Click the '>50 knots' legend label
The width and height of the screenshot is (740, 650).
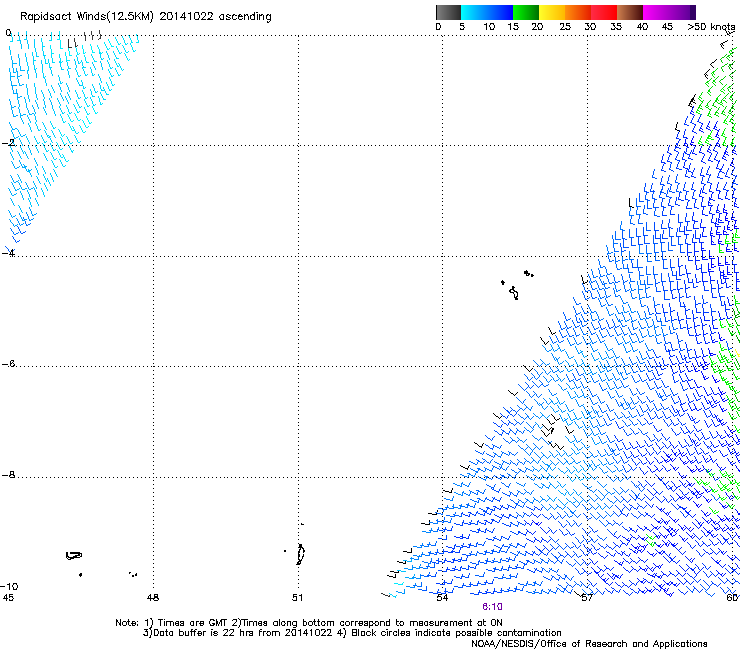[711, 27]
